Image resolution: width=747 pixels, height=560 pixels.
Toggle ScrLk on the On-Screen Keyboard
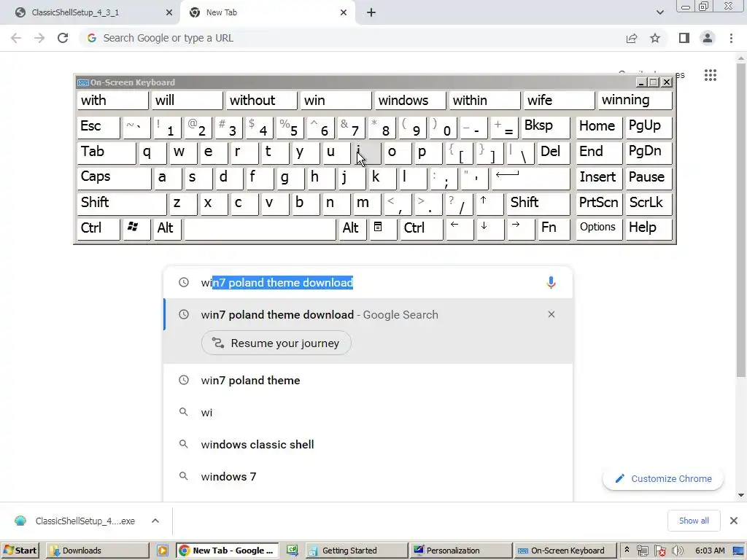[649, 204]
